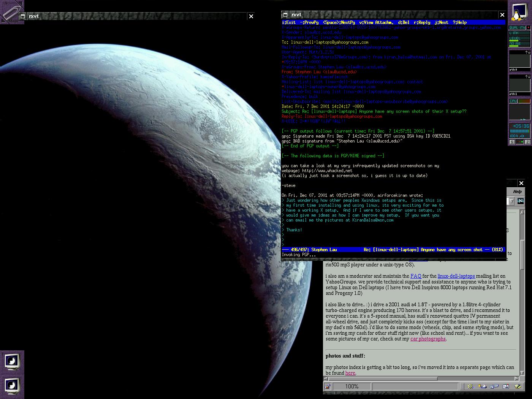Click the 'gpg: BAD signature' line
532x399 pixels.
pos(342,141)
